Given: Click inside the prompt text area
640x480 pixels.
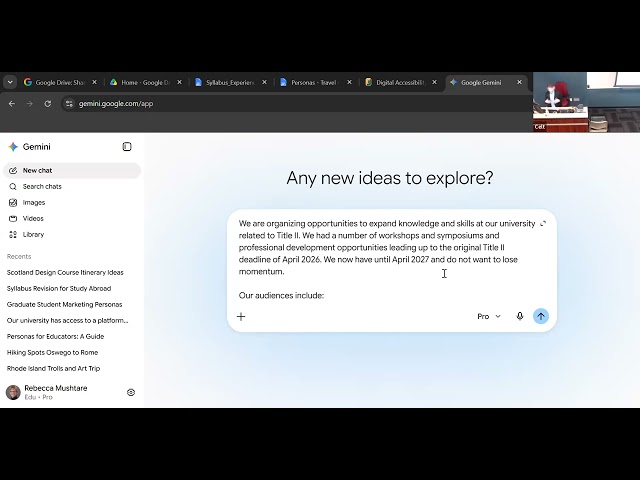Looking at the screenshot, I should pyautogui.click(x=387, y=259).
